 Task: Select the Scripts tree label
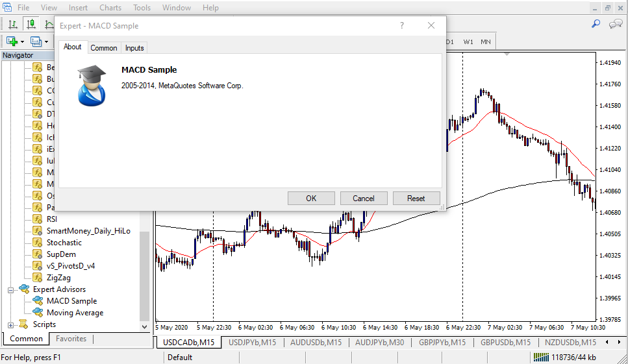point(44,324)
